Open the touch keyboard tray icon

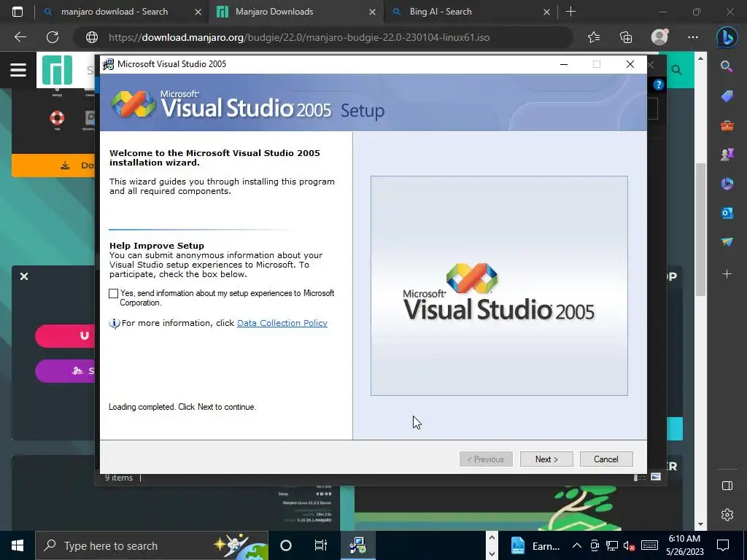click(x=649, y=545)
